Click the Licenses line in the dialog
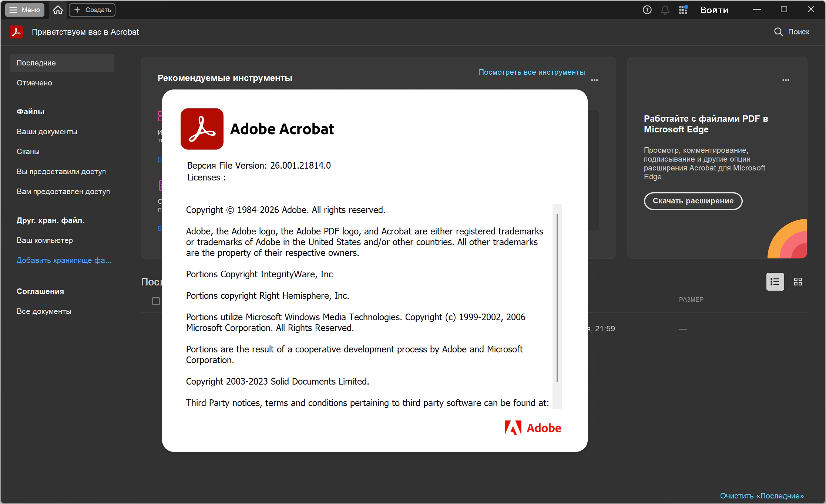Viewport: 826px width, 504px height. (x=206, y=177)
